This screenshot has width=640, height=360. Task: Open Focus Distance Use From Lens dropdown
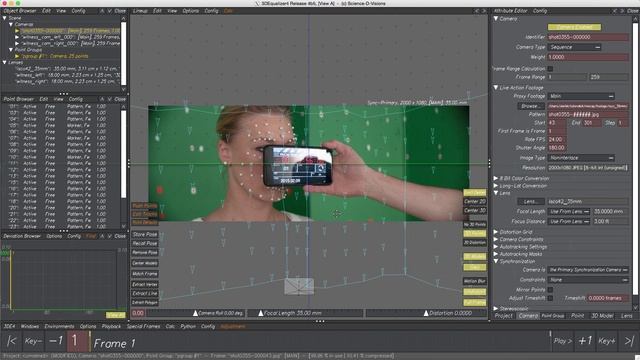pos(569,221)
